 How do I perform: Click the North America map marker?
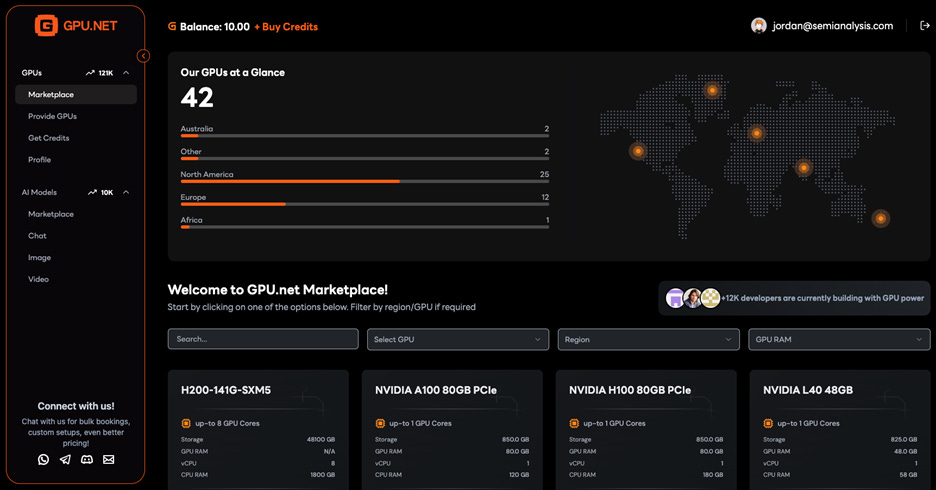(638, 151)
